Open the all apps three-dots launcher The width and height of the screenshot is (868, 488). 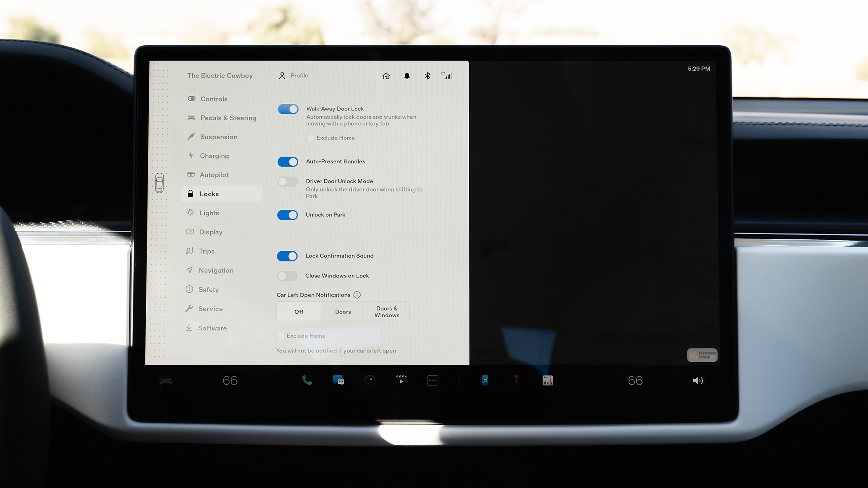coord(432,380)
